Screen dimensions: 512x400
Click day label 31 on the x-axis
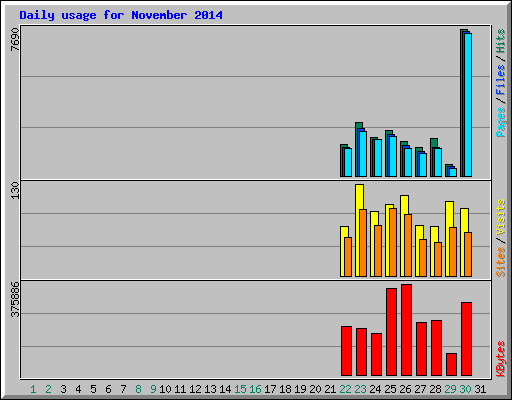click(480, 389)
